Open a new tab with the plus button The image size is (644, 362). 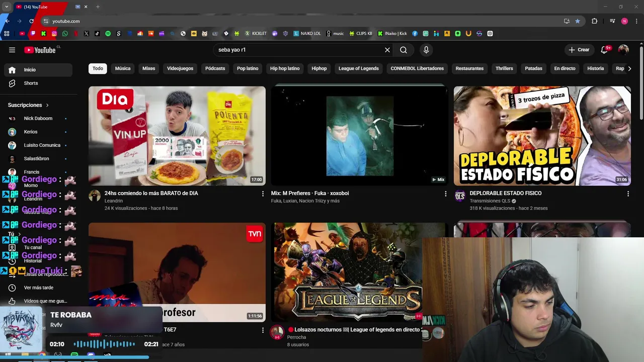click(x=98, y=7)
